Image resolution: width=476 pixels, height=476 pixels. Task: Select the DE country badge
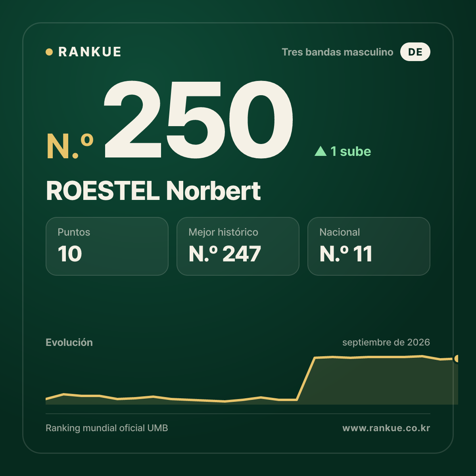(x=415, y=52)
